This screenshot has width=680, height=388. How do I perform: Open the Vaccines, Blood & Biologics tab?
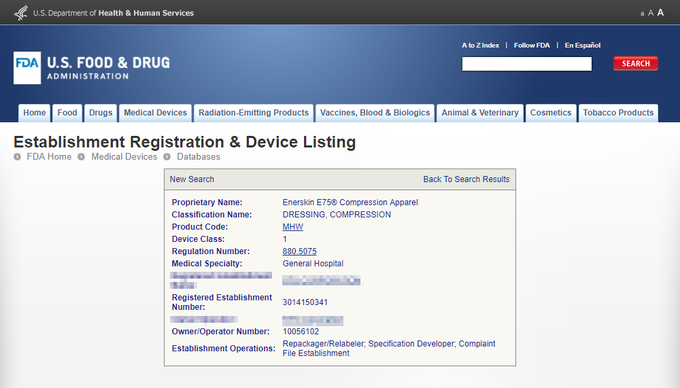pos(375,113)
